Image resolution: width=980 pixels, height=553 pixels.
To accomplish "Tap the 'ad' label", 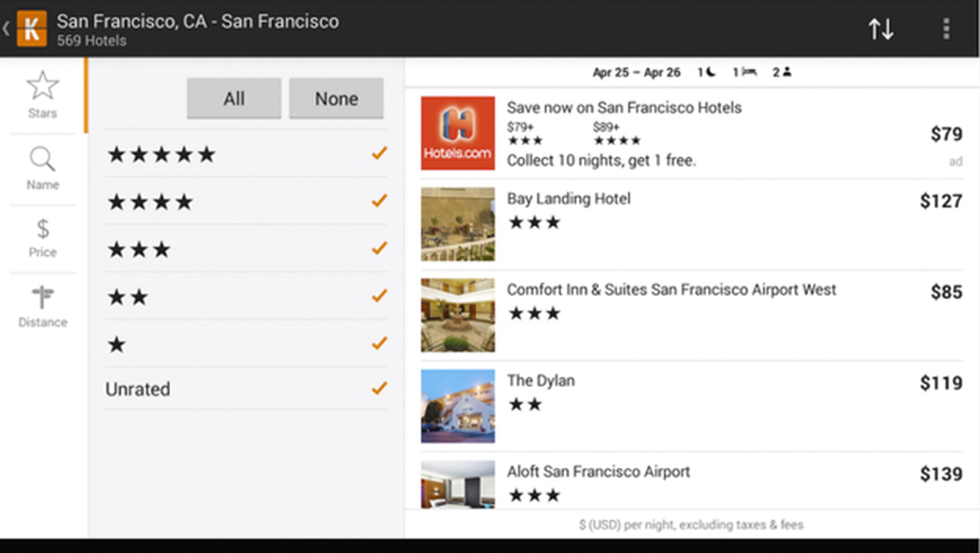I will click(x=956, y=161).
